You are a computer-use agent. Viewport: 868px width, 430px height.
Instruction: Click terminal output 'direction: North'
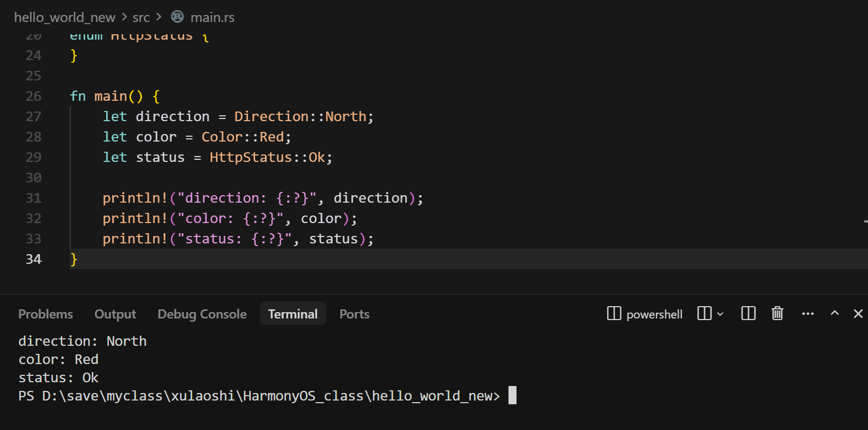pos(83,341)
